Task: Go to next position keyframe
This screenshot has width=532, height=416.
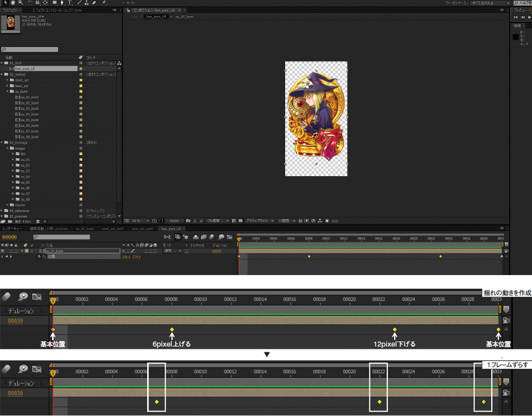Action: [x=11, y=257]
